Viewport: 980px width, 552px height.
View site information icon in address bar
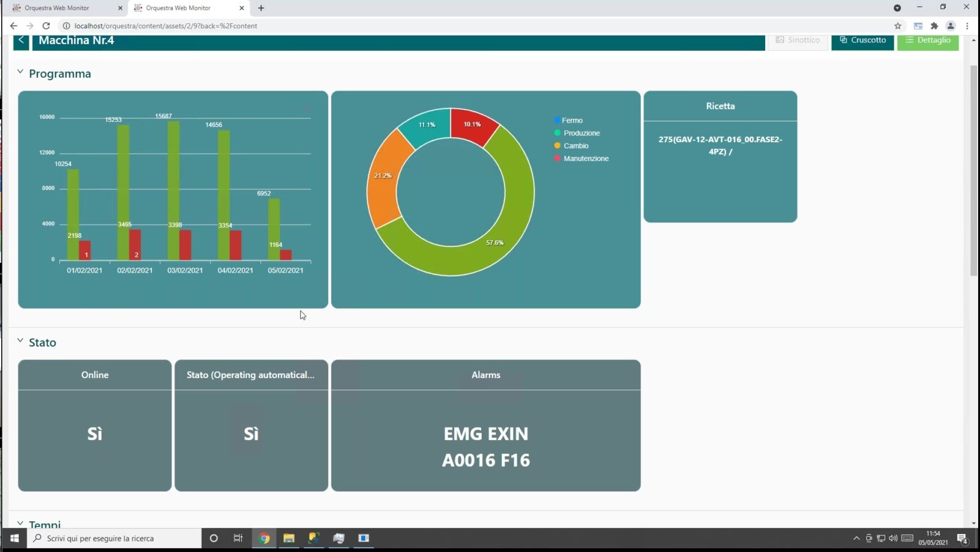pyautogui.click(x=67, y=26)
